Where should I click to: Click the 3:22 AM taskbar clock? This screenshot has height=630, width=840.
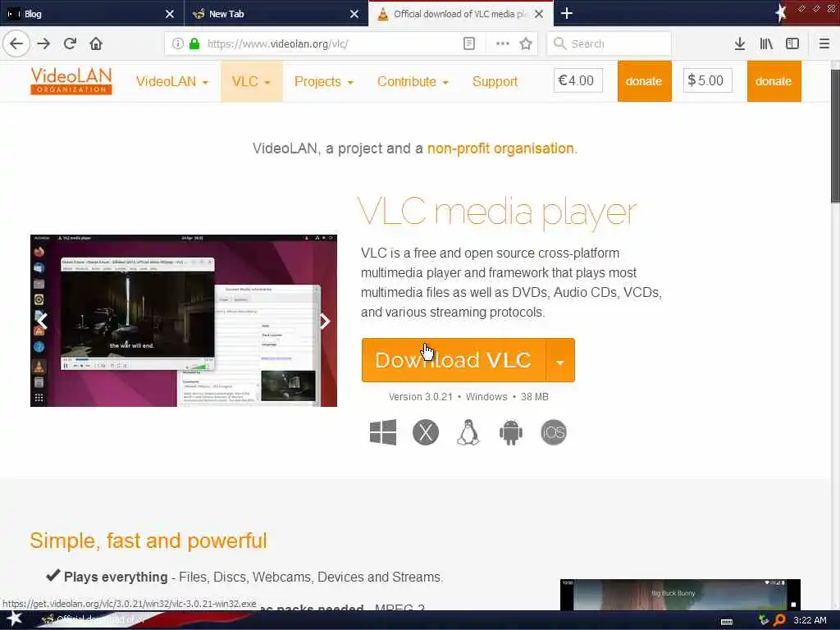(810, 620)
